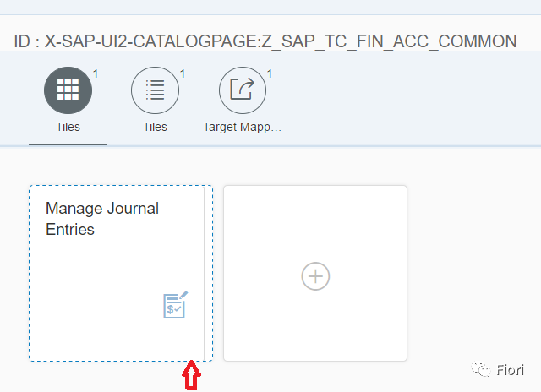
Task: Select the Tiles grid view icon
Action: pos(68,90)
